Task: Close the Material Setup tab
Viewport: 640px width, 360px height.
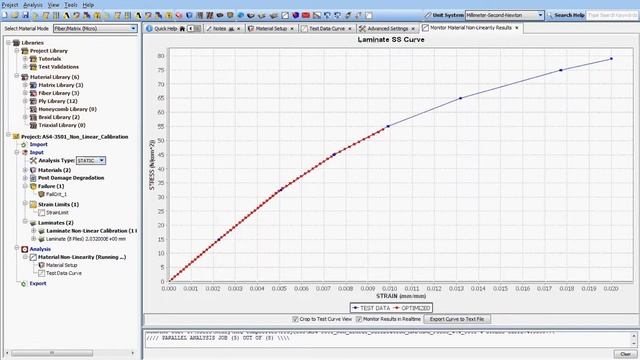Action: pyautogui.click(x=292, y=29)
